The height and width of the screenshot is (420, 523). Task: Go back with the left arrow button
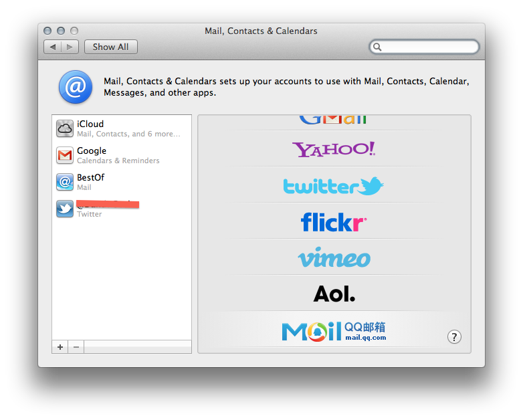point(53,47)
